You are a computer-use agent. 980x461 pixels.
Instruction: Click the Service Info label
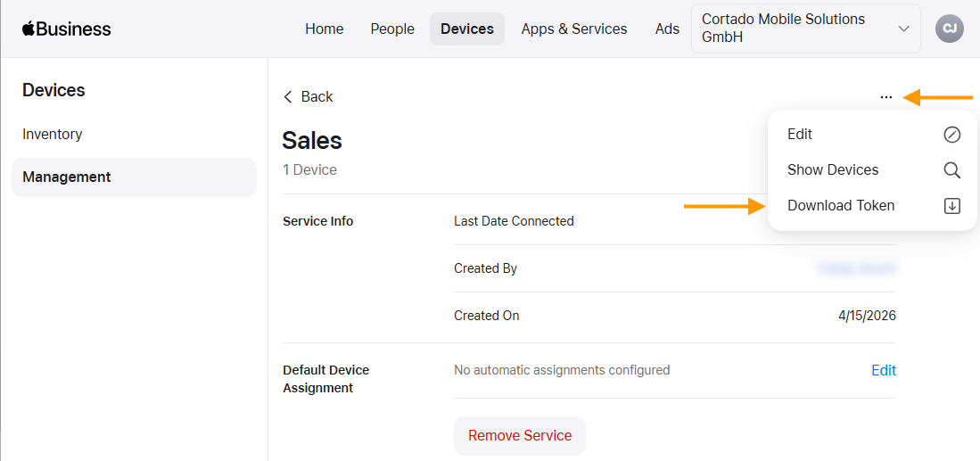tap(318, 221)
